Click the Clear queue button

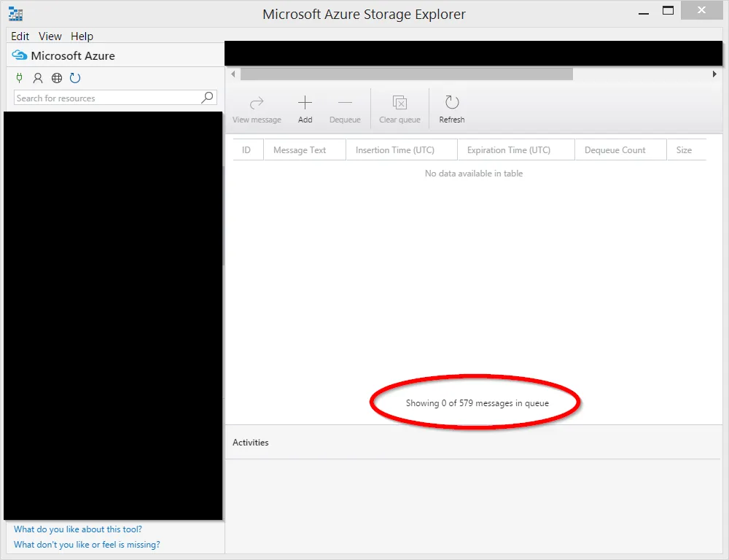pos(399,109)
